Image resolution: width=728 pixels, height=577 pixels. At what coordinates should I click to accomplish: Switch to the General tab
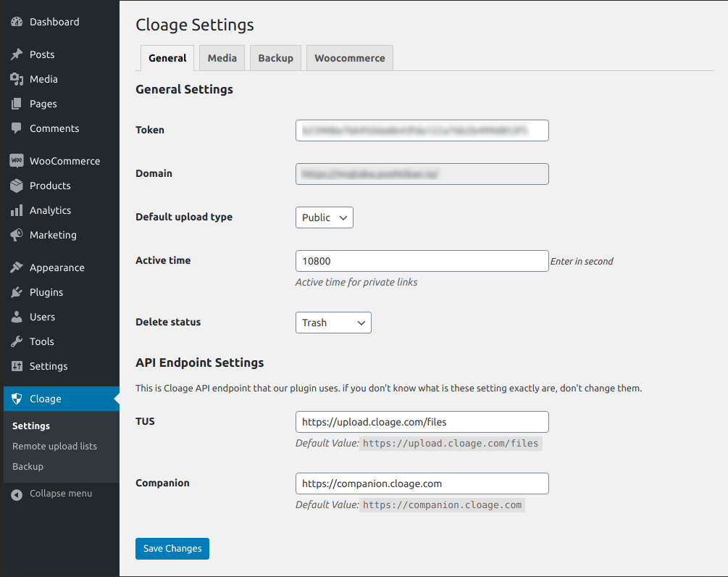click(167, 58)
